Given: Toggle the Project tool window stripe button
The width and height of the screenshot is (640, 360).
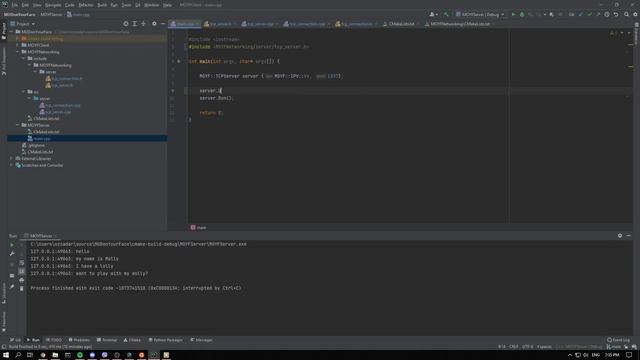Looking at the screenshot, I should tap(4, 31).
